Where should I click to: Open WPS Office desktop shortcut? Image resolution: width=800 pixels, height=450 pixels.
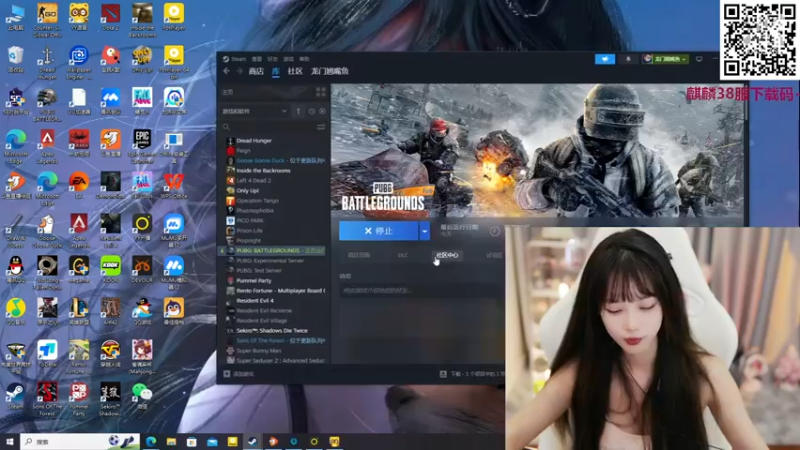point(173,185)
